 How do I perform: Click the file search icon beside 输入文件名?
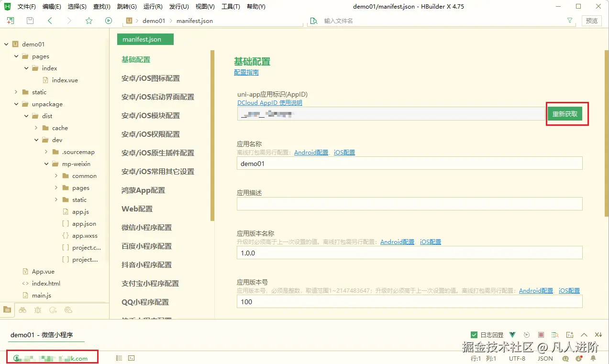(314, 21)
